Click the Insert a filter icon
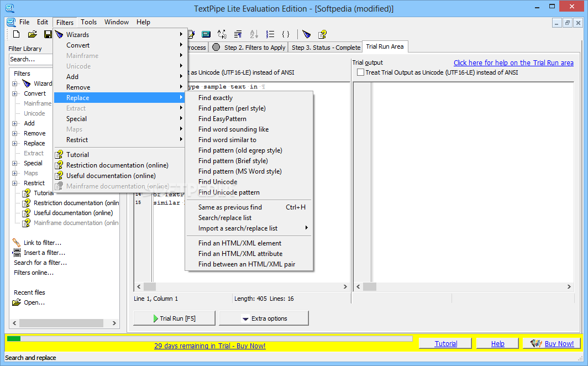Screen dimensions: 588x366 (17, 252)
